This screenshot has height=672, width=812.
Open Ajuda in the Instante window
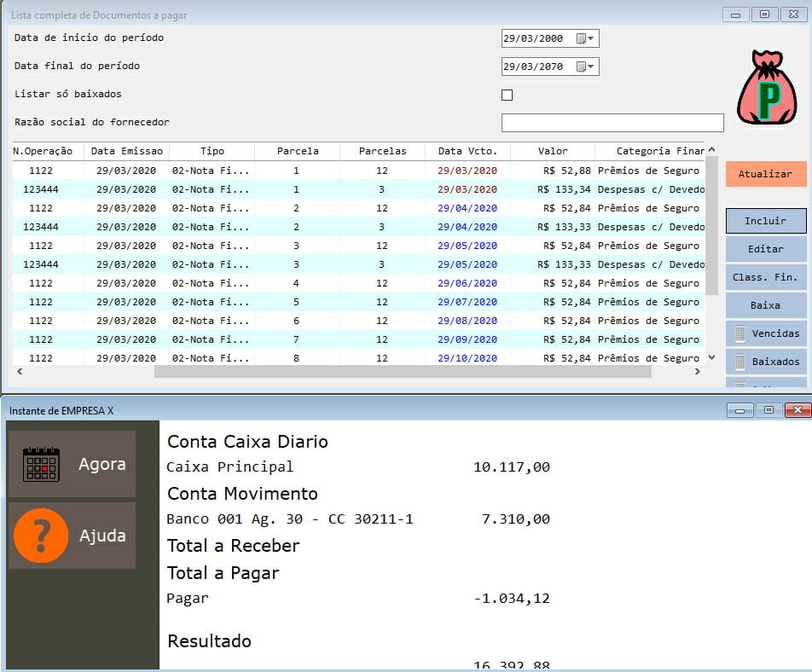pos(72,536)
